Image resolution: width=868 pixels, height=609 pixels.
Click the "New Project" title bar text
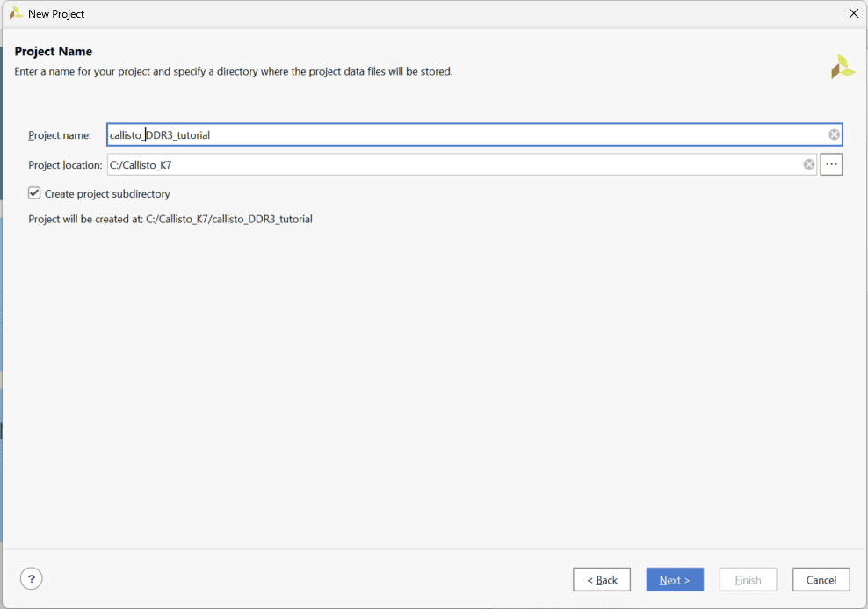[56, 14]
